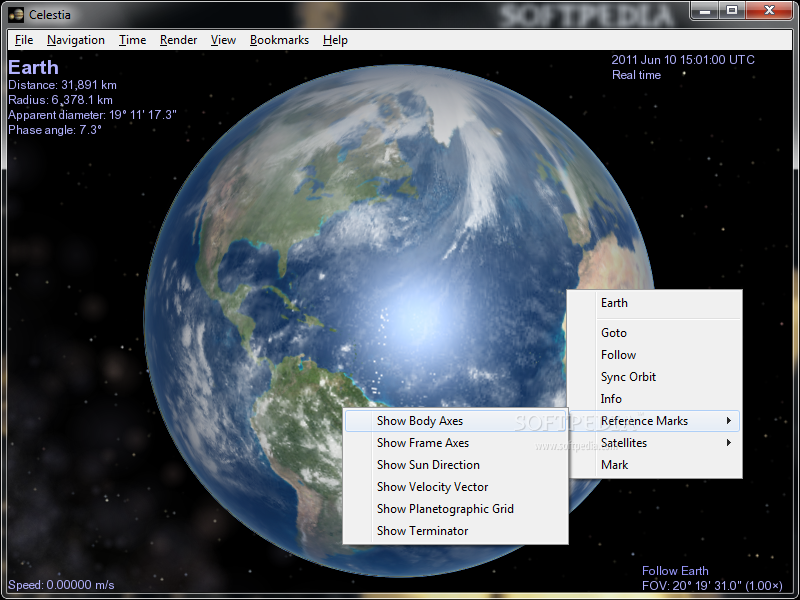Click Earth header in context menu

[655, 303]
